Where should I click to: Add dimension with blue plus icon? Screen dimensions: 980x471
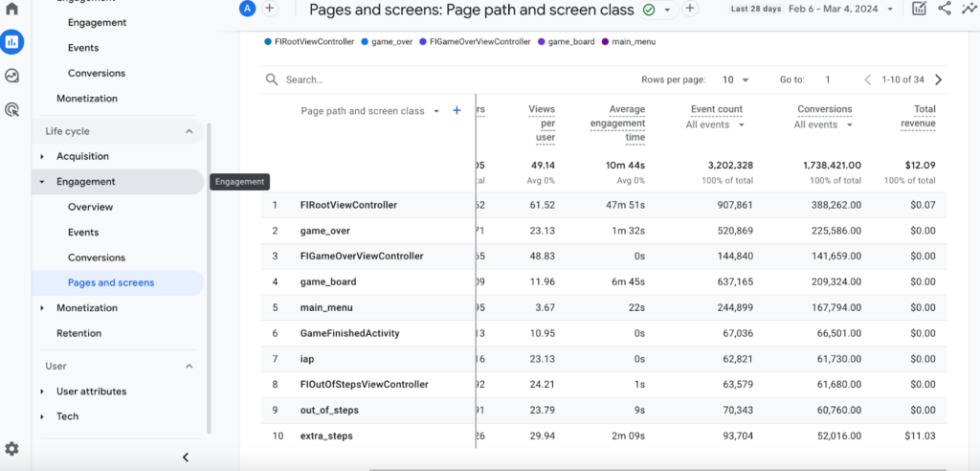click(x=457, y=111)
